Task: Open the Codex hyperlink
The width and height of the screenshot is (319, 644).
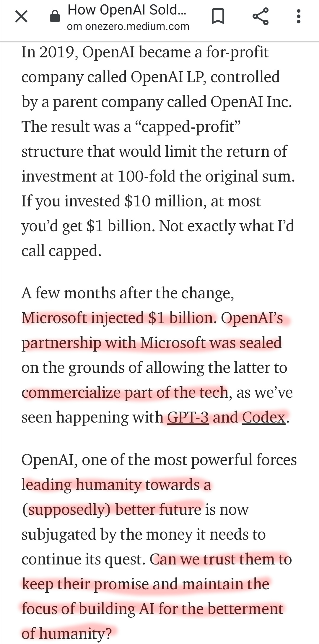Action: coord(264,417)
